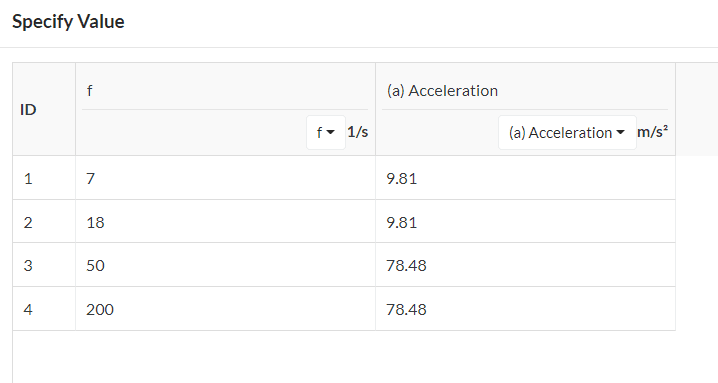The image size is (718, 383).
Task: Select the 9.81 acceleration cell in row 1
Action: (525, 178)
